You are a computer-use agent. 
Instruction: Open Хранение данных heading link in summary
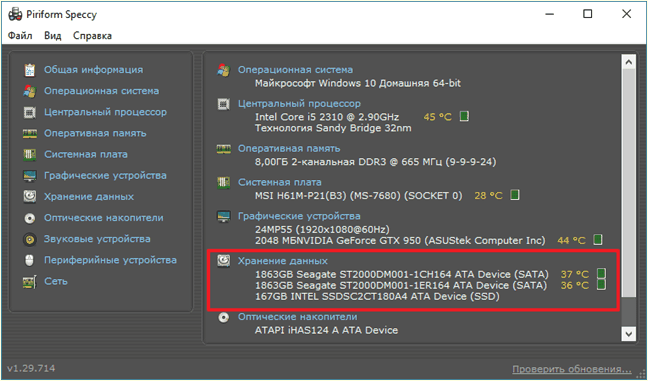(x=282, y=261)
